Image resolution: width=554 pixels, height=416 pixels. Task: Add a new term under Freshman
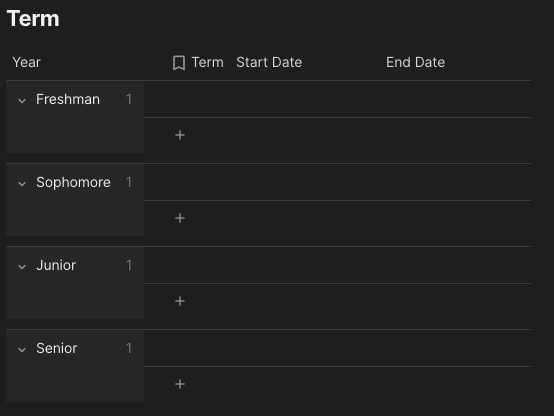click(180, 135)
